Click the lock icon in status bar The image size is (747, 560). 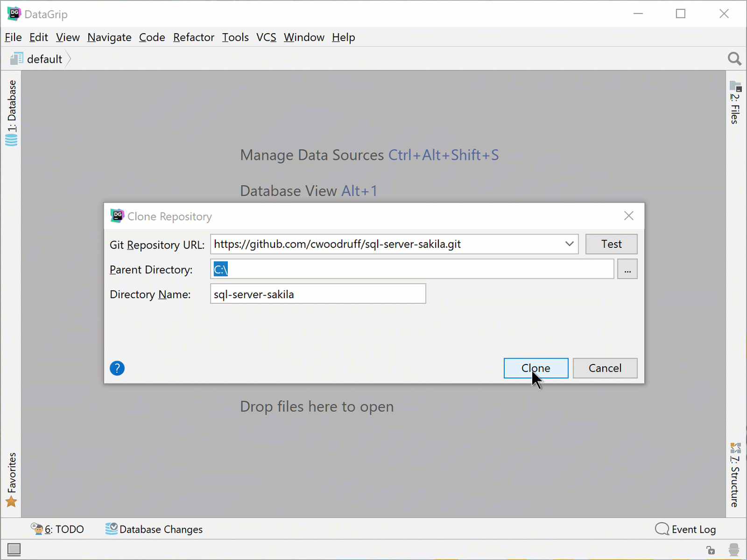(x=711, y=550)
